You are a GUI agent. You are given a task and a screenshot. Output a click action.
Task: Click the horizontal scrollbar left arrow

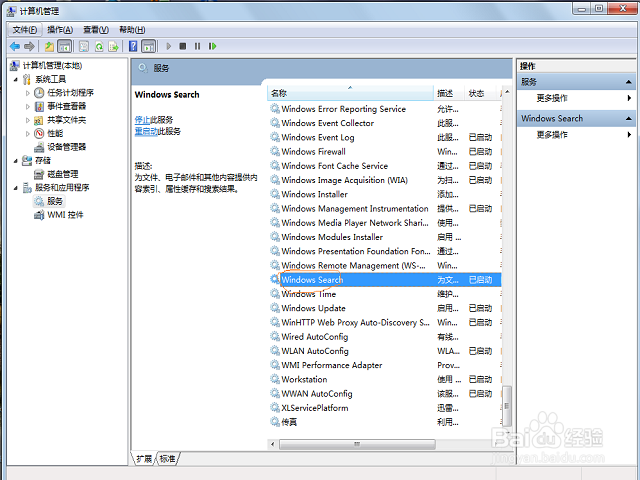273,444
